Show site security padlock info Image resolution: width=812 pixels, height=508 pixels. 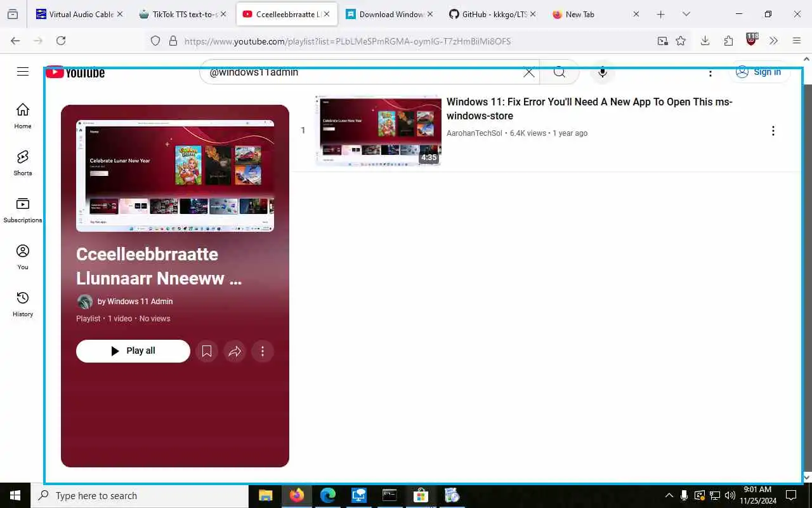tap(173, 41)
